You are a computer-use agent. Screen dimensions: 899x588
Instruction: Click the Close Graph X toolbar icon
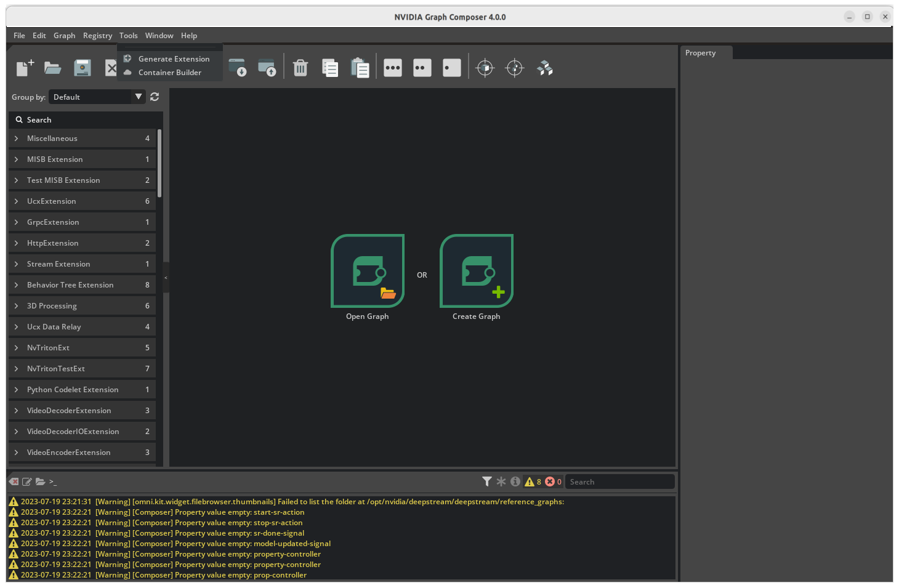111,68
